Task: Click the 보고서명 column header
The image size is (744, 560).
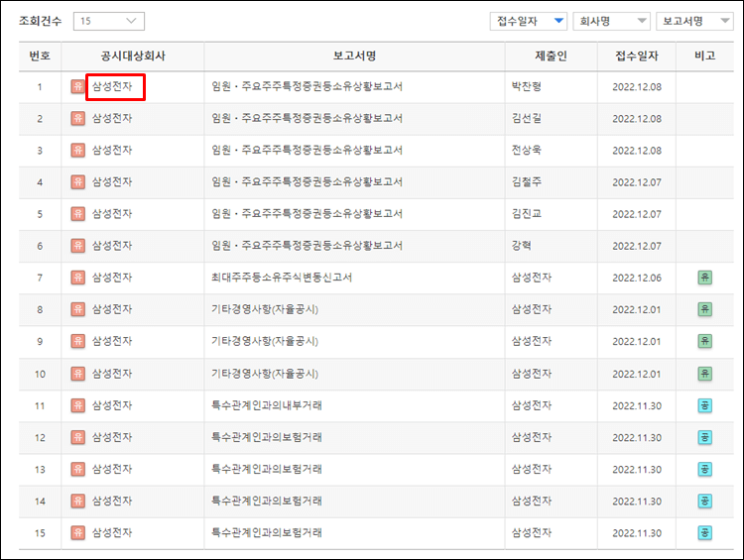Action: coord(354,56)
